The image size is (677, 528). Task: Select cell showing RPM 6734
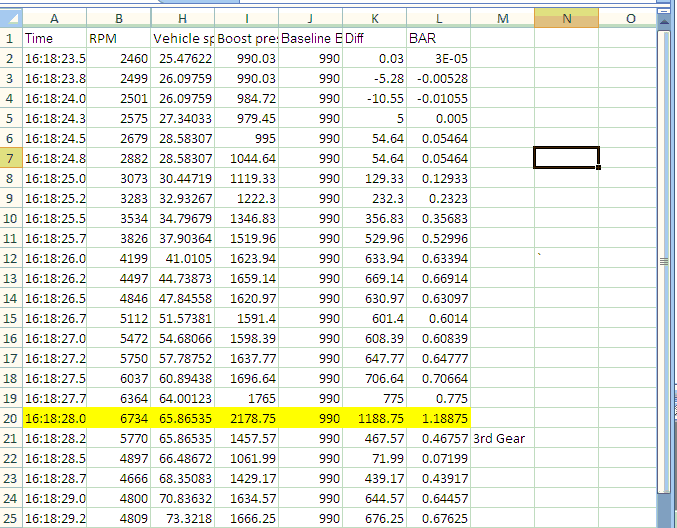point(119,418)
